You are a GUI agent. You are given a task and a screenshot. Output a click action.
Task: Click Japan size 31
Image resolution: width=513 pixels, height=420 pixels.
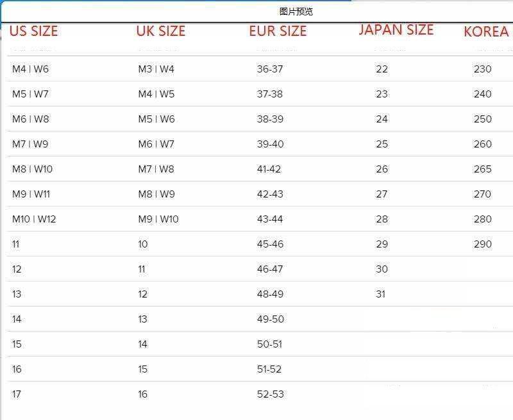381,294
